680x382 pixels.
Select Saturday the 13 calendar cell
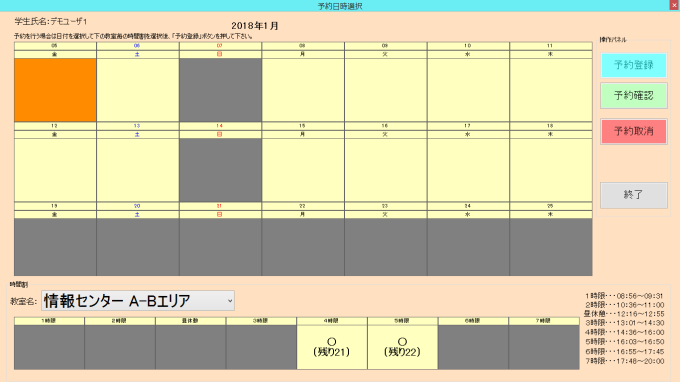click(x=137, y=170)
